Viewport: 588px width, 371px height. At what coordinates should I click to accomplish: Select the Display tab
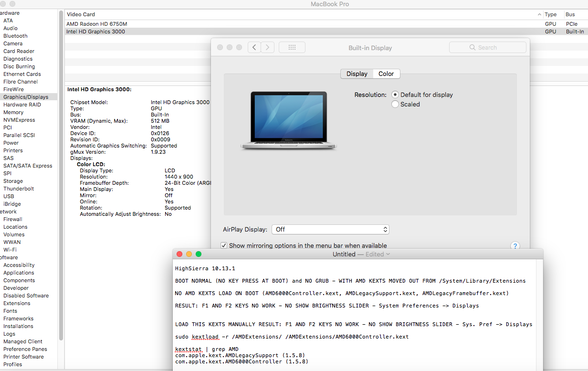(x=357, y=74)
